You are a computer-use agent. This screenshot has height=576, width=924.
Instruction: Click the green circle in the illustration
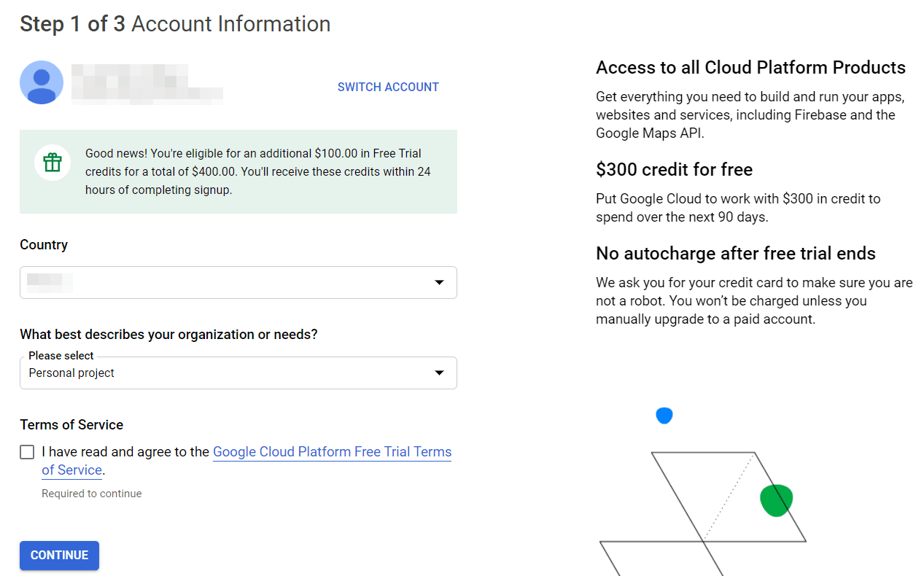776,499
